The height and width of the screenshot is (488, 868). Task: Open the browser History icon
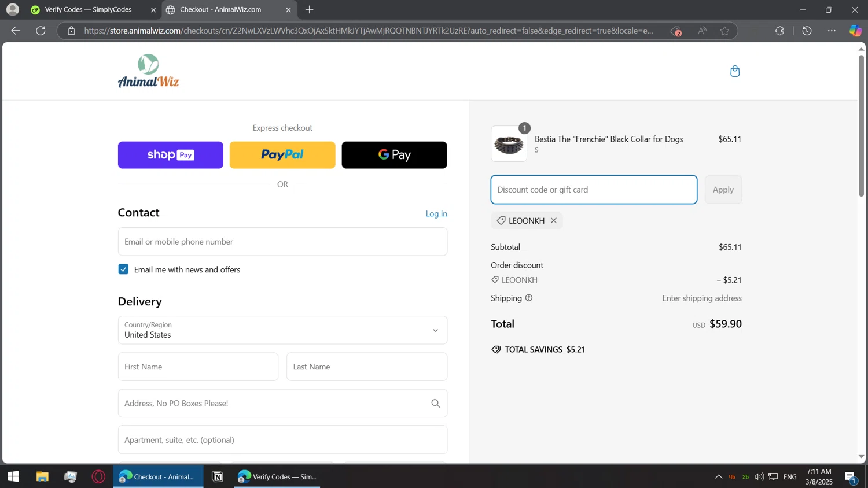click(807, 31)
